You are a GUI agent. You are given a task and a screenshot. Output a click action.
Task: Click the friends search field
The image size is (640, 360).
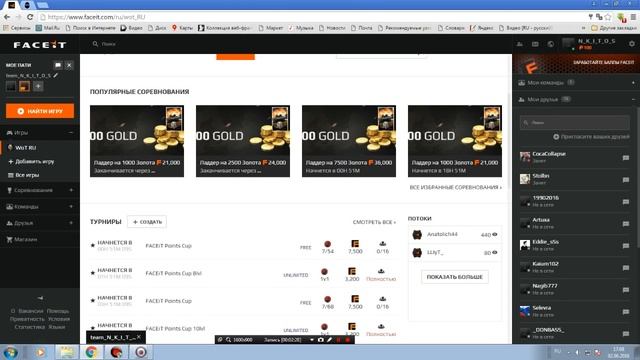click(x=575, y=122)
